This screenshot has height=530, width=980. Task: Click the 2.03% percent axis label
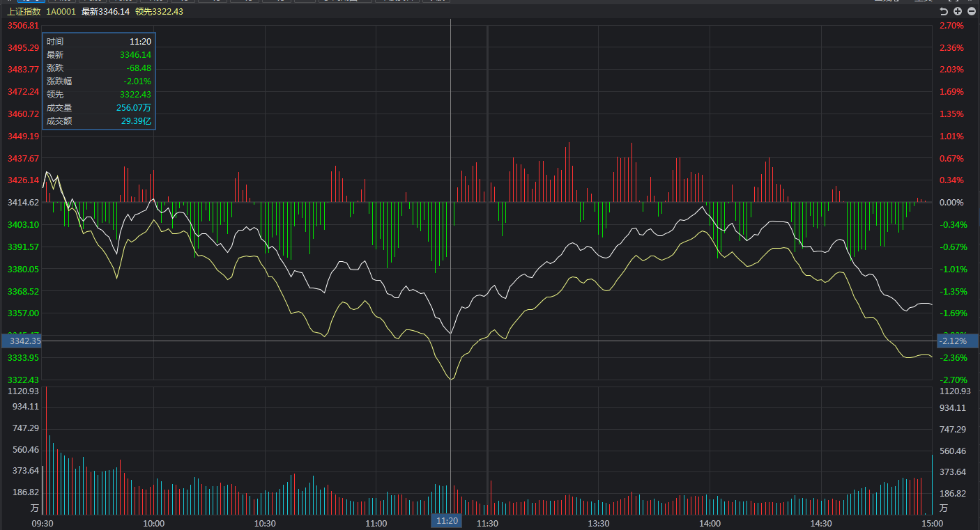pos(951,70)
